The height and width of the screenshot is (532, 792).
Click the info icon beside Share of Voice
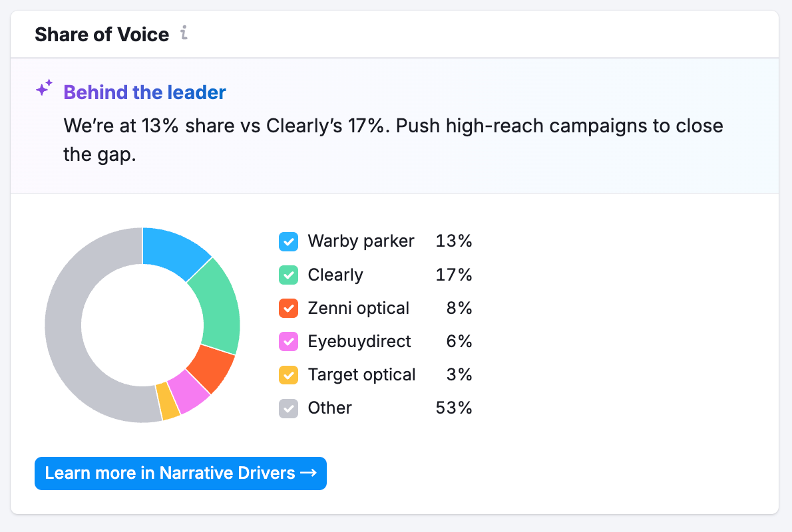pos(184,34)
